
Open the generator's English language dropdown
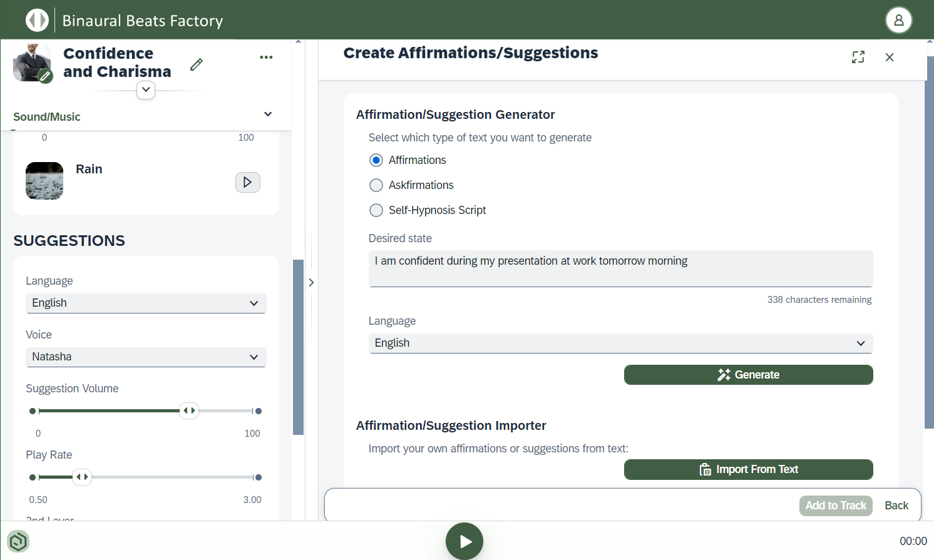(x=620, y=343)
